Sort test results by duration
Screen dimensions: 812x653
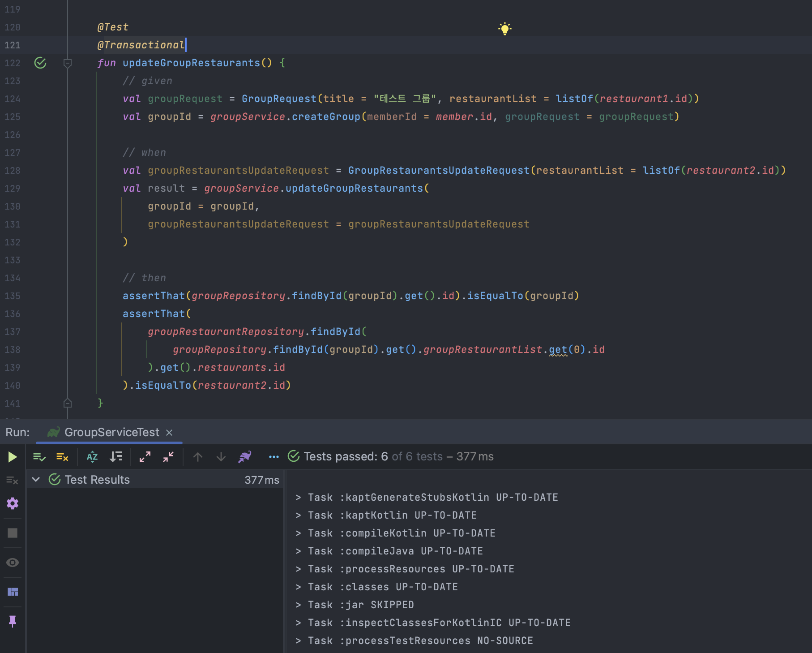(x=115, y=457)
